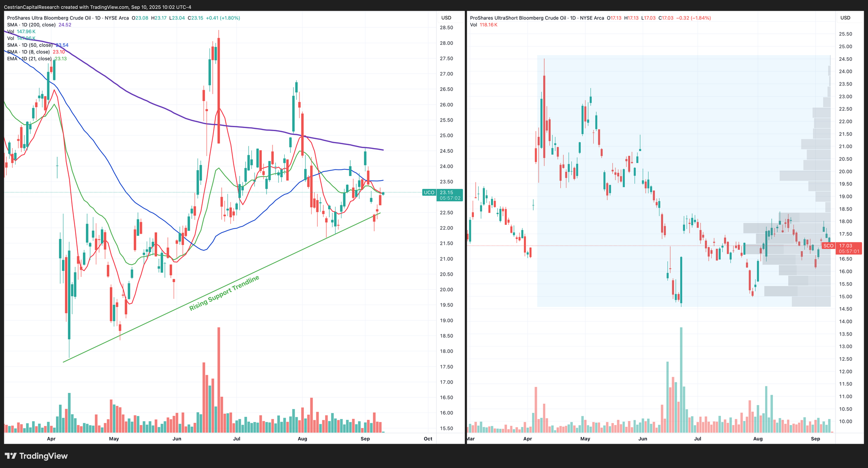This screenshot has height=468, width=868.
Task: Click the 12.50 price level on SCO axis
Action: pos(845,359)
